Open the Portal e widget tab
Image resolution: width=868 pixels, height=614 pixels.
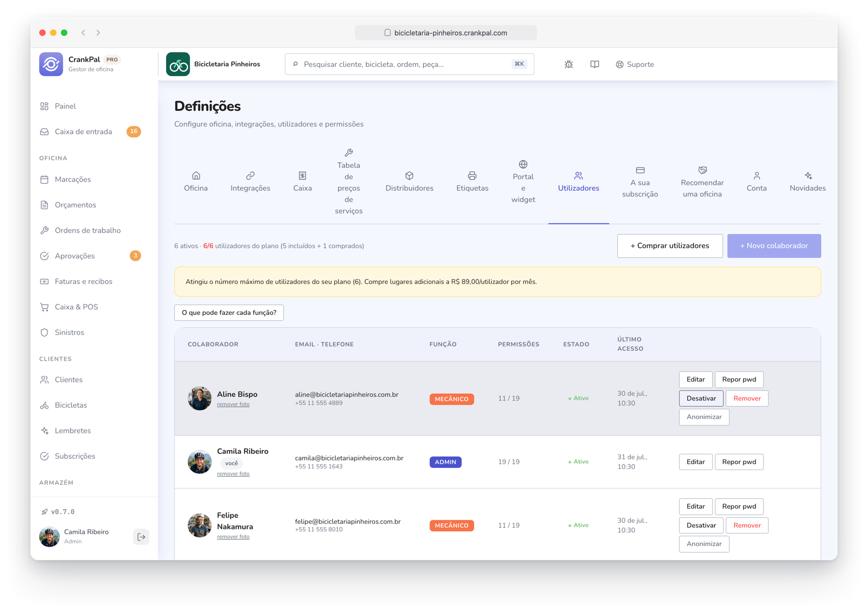523,182
